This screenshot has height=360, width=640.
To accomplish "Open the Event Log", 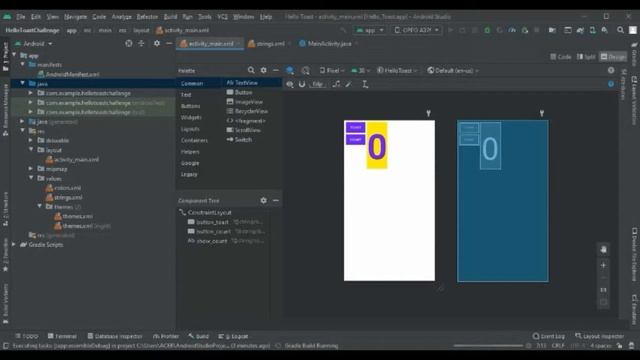I will pos(549,336).
